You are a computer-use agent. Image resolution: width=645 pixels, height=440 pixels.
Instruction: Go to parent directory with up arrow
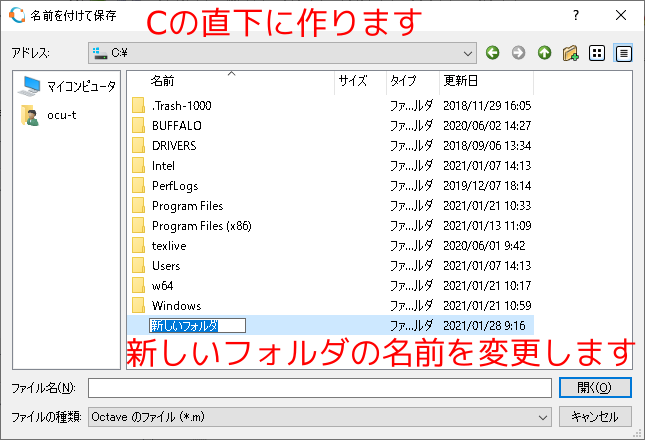[544, 52]
